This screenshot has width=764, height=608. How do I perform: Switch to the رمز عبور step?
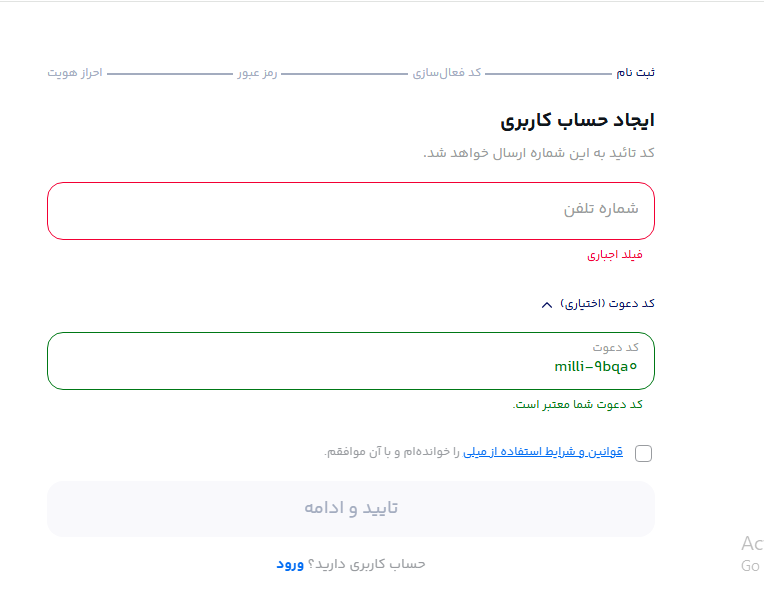coord(257,73)
